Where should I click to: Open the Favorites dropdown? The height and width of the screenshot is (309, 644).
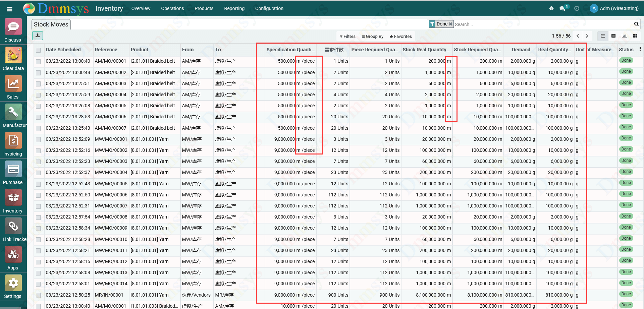pyautogui.click(x=401, y=37)
